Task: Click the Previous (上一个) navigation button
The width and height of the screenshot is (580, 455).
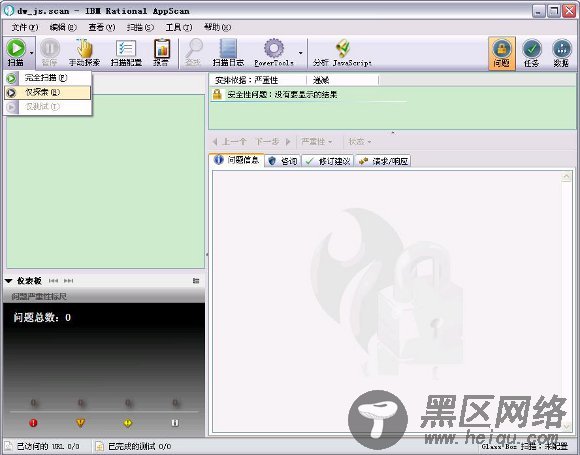Action: (x=230, y=142)
